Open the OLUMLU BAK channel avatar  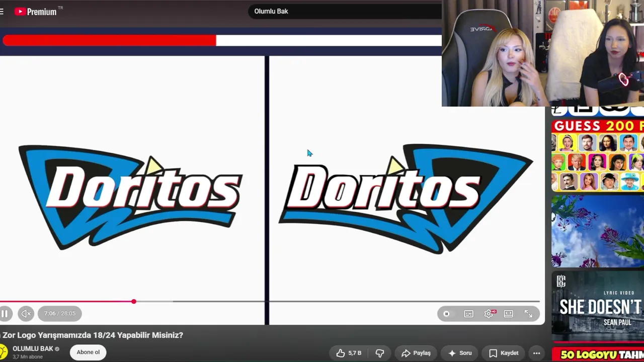click(x=3, y=352)
